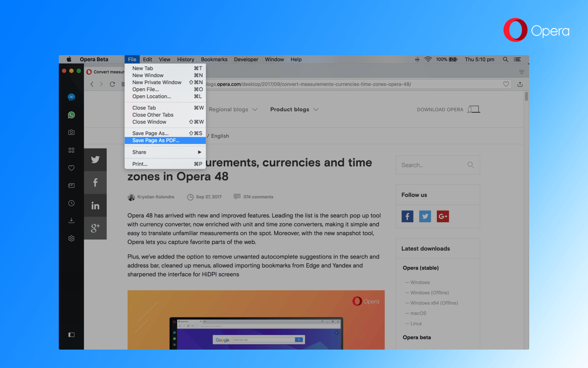Open Settings gear in the sidebar
The image size is (588, 368).
coord(71,238)
